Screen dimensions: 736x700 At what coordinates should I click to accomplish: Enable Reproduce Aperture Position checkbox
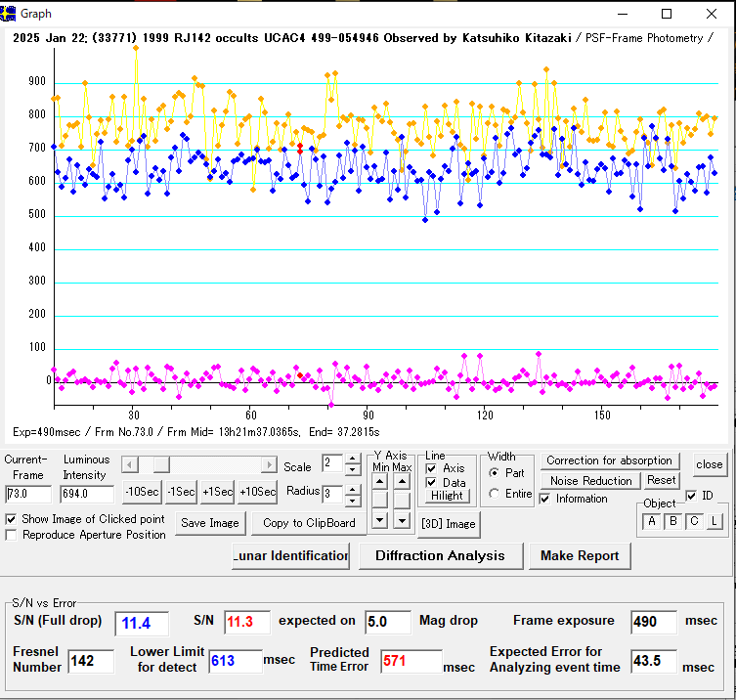12,535
